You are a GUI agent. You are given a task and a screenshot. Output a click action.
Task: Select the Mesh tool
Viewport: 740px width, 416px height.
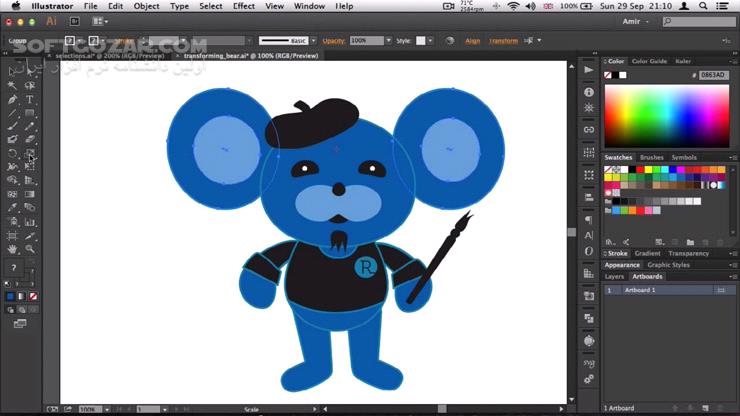coord(12,194)
